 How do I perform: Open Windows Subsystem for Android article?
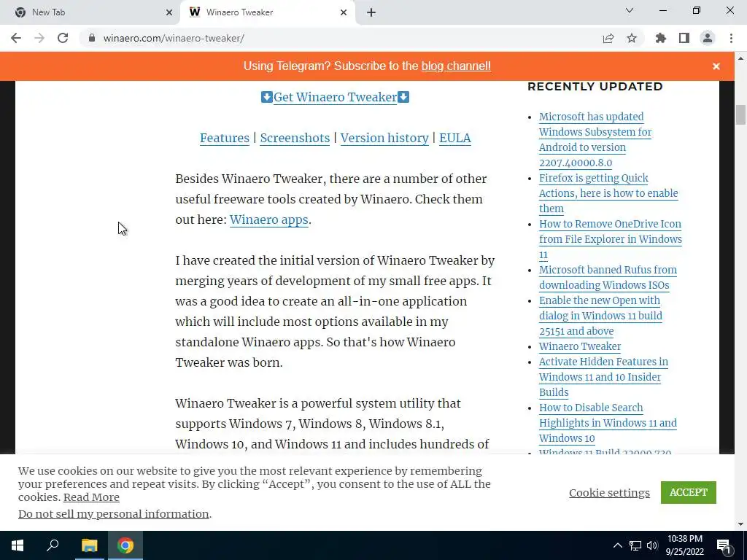click(x=595, y=139)
